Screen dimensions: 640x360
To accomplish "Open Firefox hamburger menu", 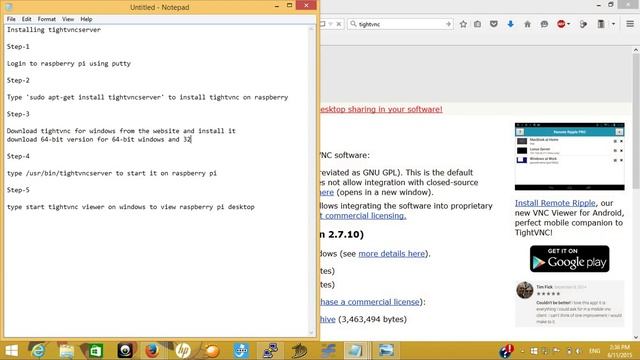I will [x=630, y=24].
